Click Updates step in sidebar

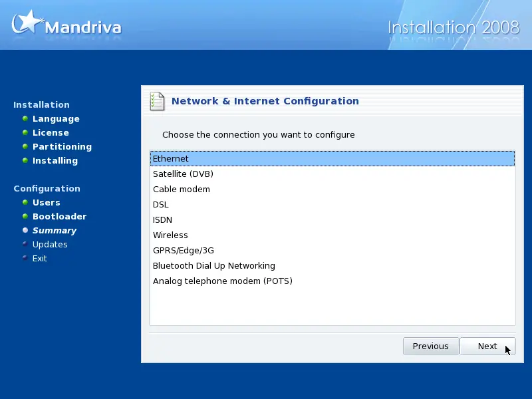coord(50,244)
